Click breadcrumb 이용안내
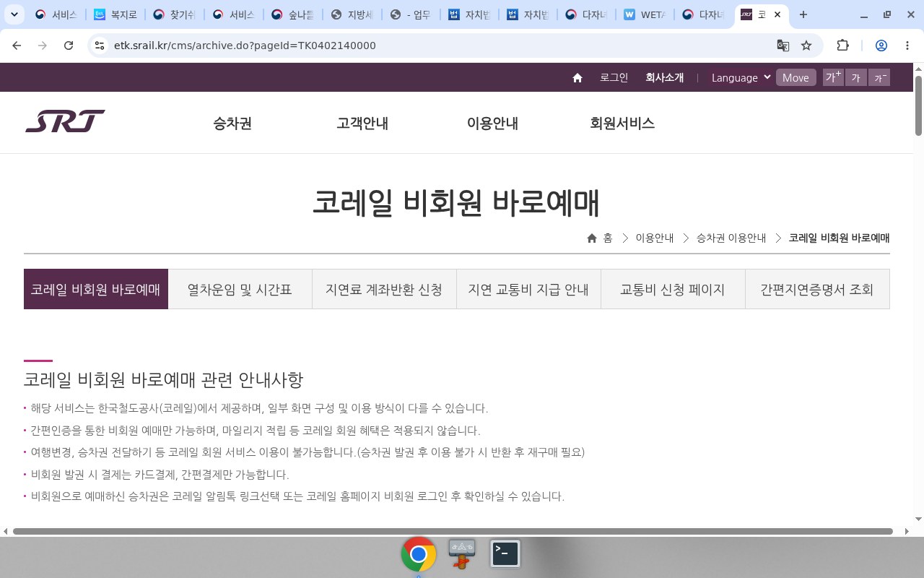Viewport: 924px width, 578px height. (x=655, y=238)
